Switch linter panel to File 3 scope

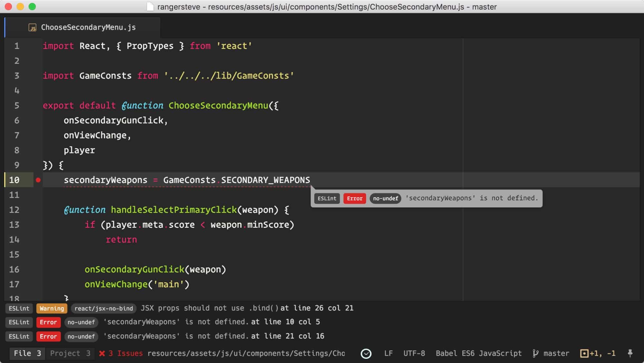(27, 353)
